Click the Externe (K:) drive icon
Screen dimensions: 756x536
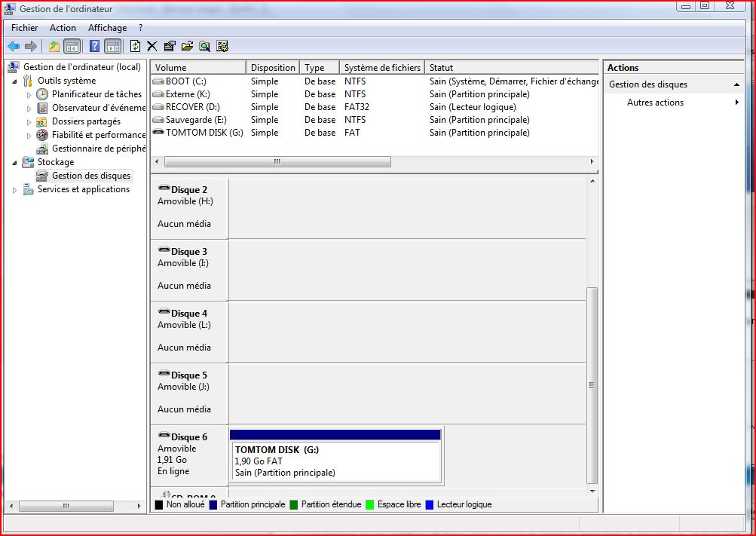coord(158,94)
